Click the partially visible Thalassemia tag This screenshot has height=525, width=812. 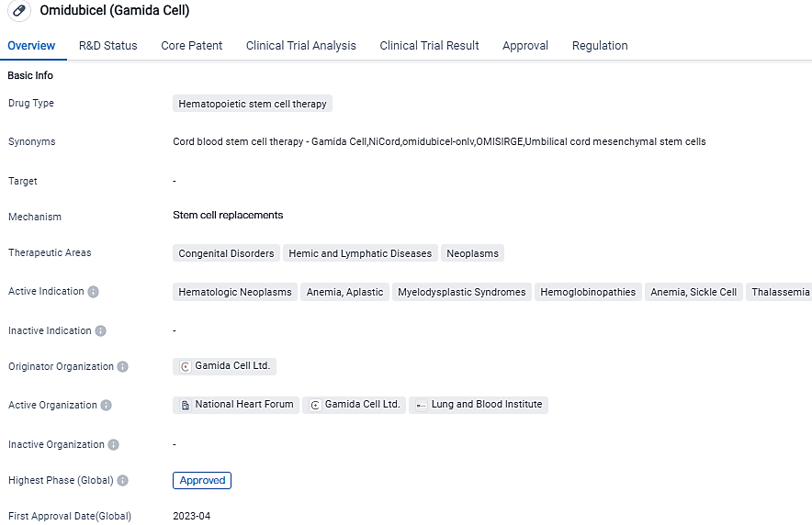779,292
